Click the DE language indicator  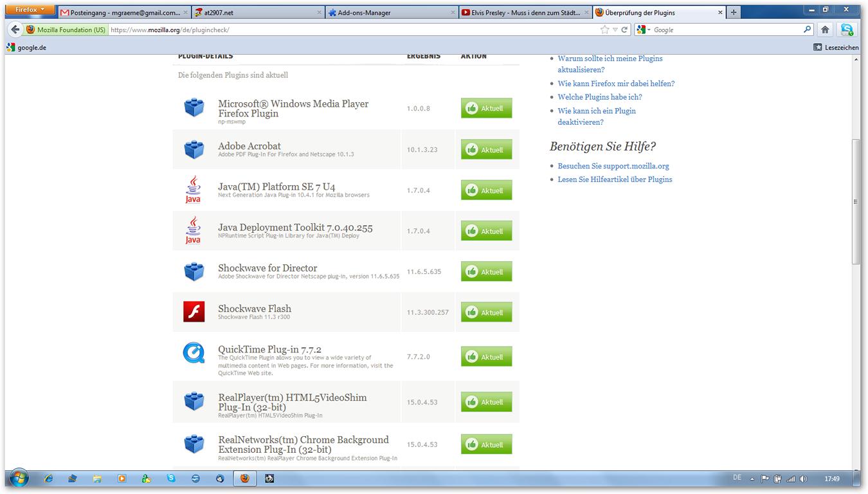tap(737, 478)
